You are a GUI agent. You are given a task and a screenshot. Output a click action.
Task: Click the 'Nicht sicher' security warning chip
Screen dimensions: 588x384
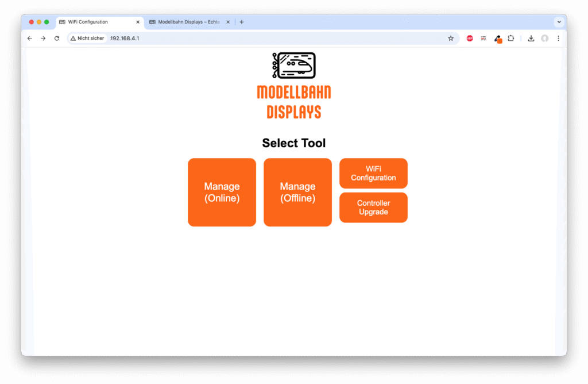click(87, 39)
